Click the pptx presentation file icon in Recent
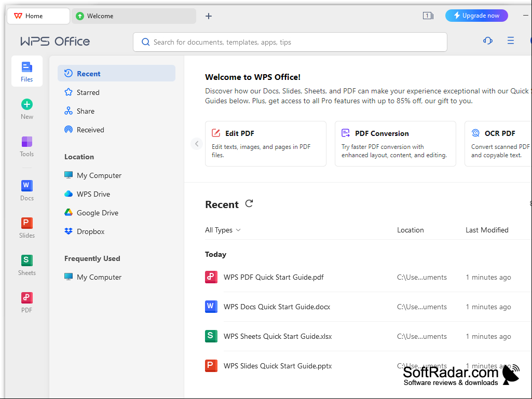Image resolution: width=532 pixels, height=399 pixels. coord(211,365)
